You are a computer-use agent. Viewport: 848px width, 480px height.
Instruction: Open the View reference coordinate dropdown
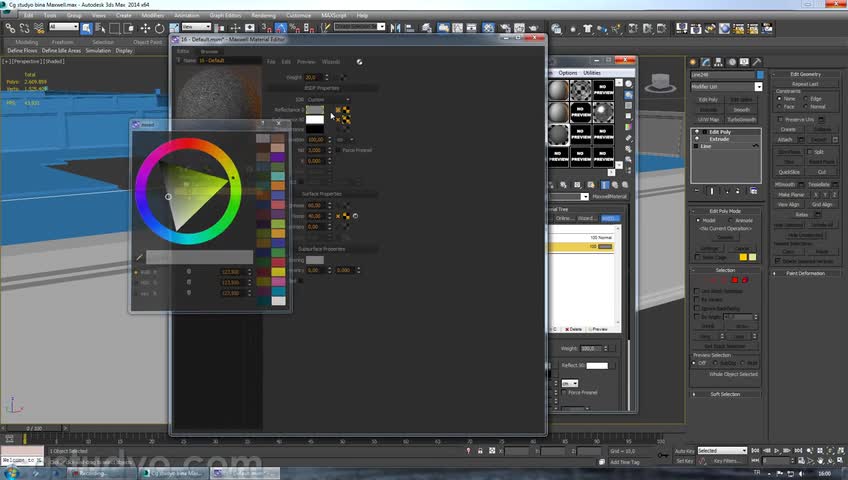point(196,27)
